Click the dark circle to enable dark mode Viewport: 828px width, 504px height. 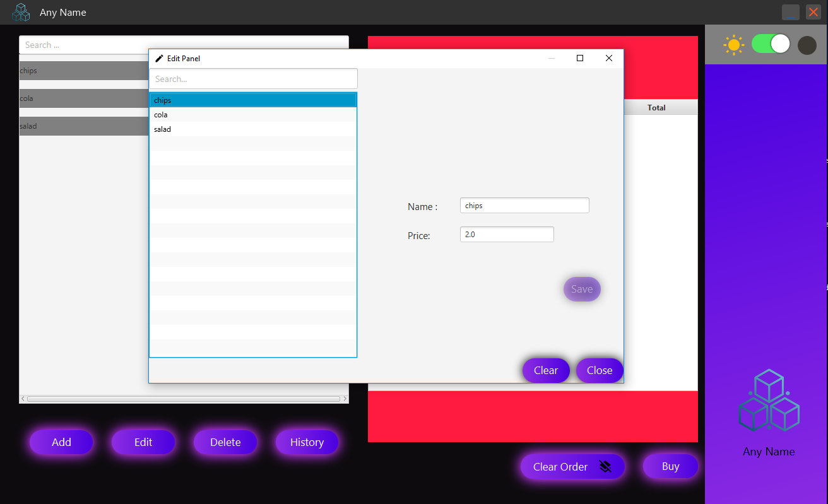(807, 44)
